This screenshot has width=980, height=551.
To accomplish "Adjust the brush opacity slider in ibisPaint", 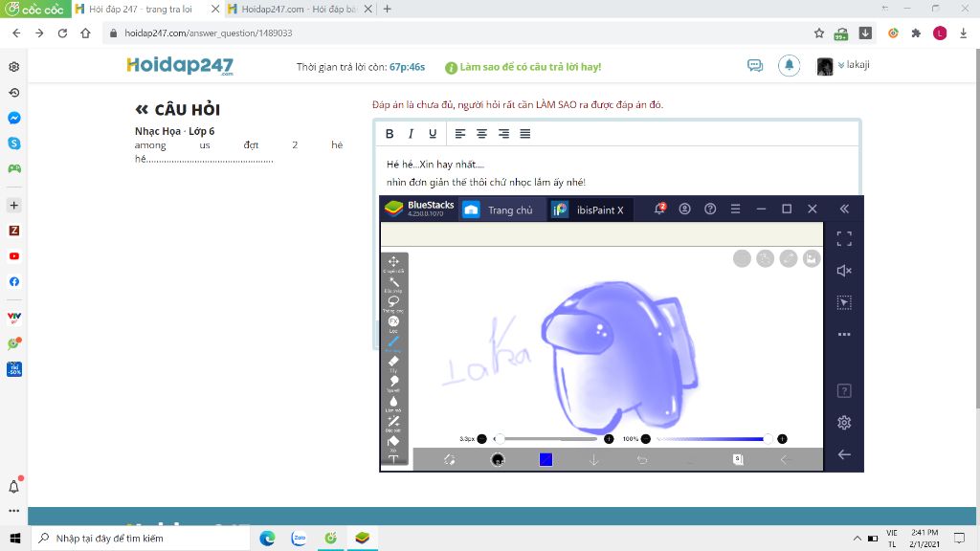I will click(713, 438).
